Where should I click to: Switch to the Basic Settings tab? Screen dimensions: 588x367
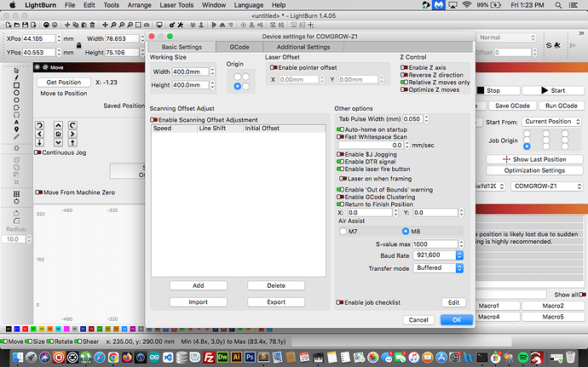(x=182, y=47)
